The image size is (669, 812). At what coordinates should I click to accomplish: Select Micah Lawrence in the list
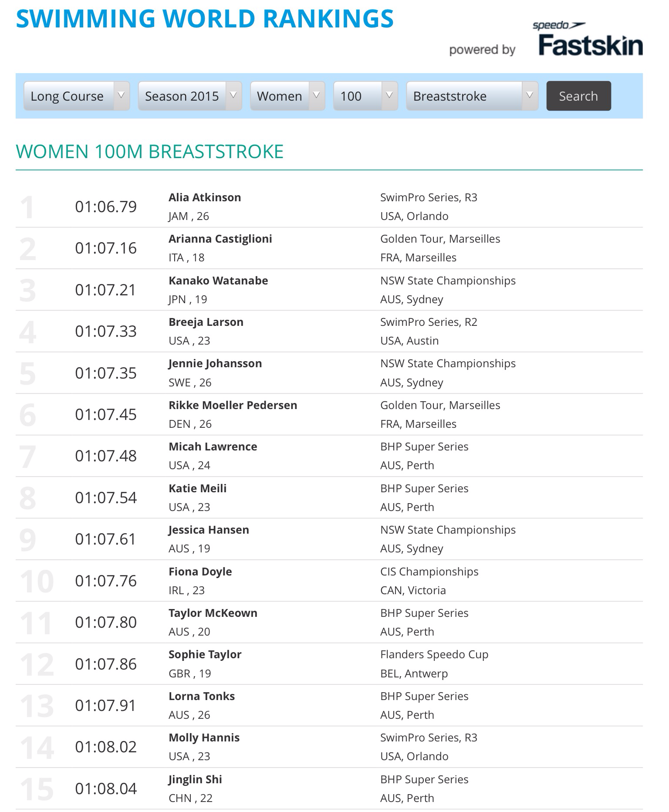coord(213,447)
